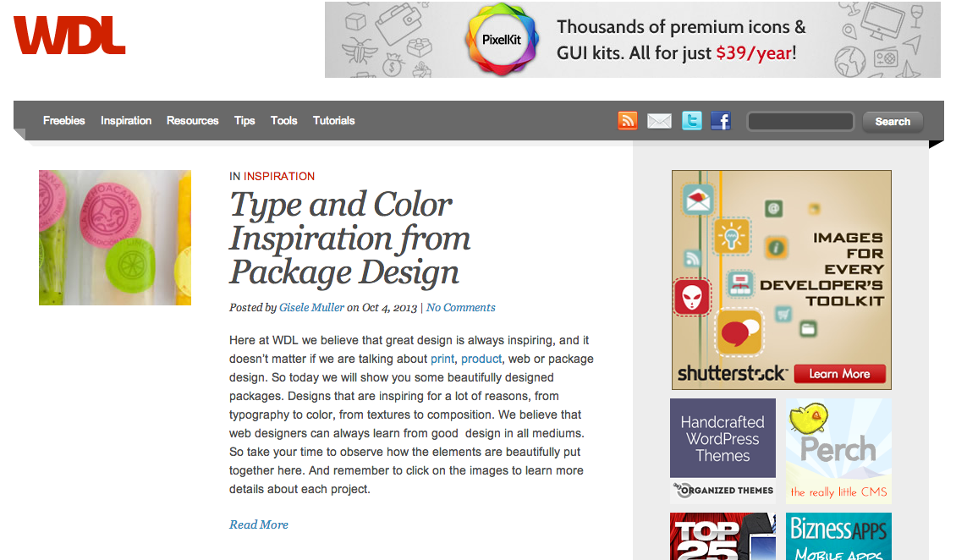Open WDL's Twitter profile icon

[691, 120]
